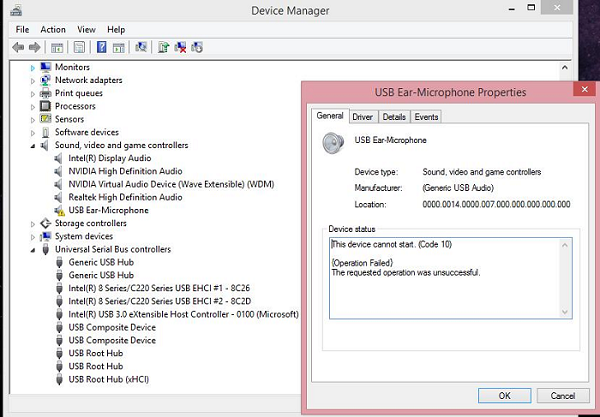This screenshot has height=417, width=600.
Task: Click the Update Driver Software icon
Action: coord(163,47)
